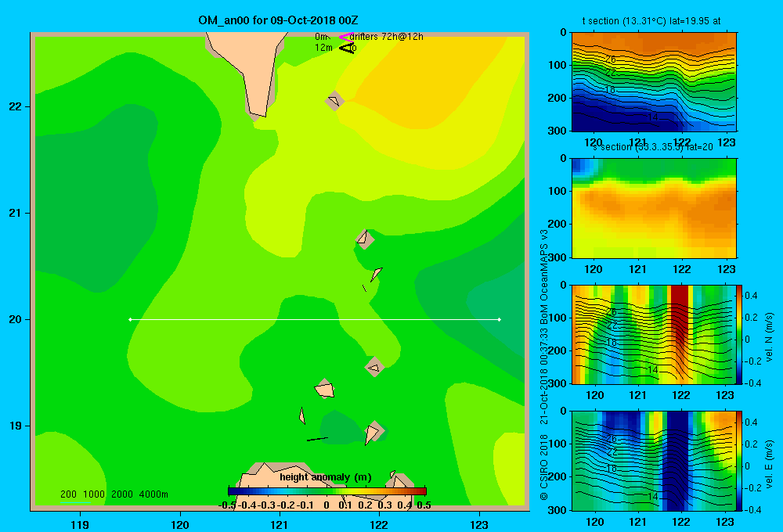Screen dimensions: 783x532
Task: Click the magenta drifters arrow legend icon
Action: tap(346, 37)
